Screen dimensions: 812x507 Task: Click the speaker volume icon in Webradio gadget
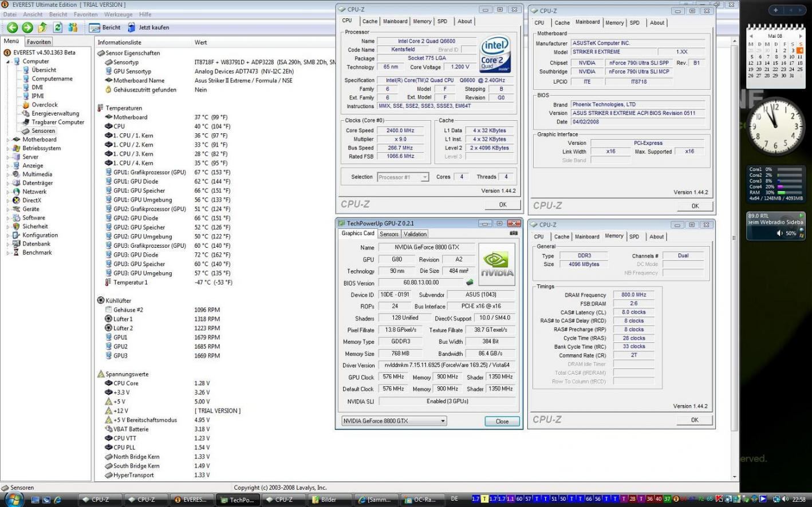tap(779, 233)
